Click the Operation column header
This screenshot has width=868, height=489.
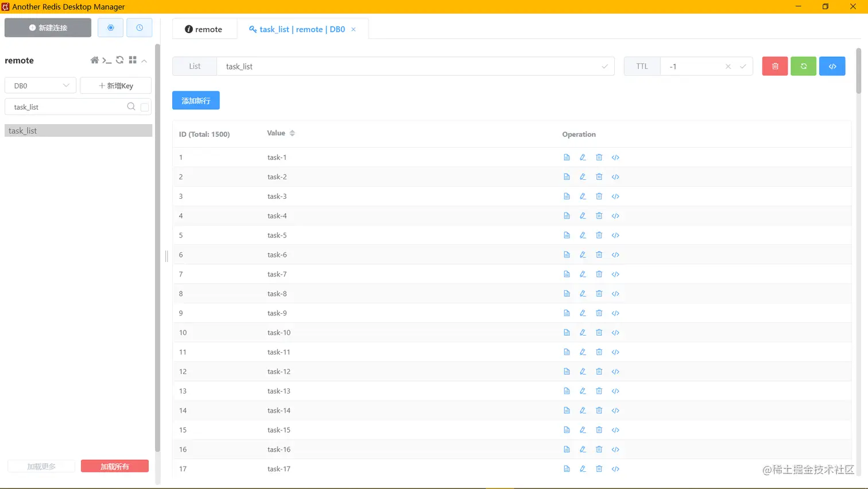point(579,134)
